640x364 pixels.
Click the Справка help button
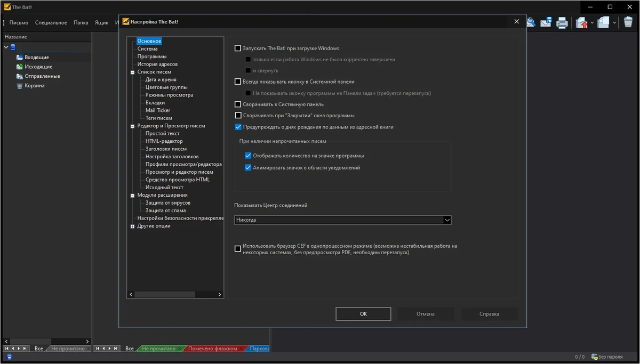(489, 314)
